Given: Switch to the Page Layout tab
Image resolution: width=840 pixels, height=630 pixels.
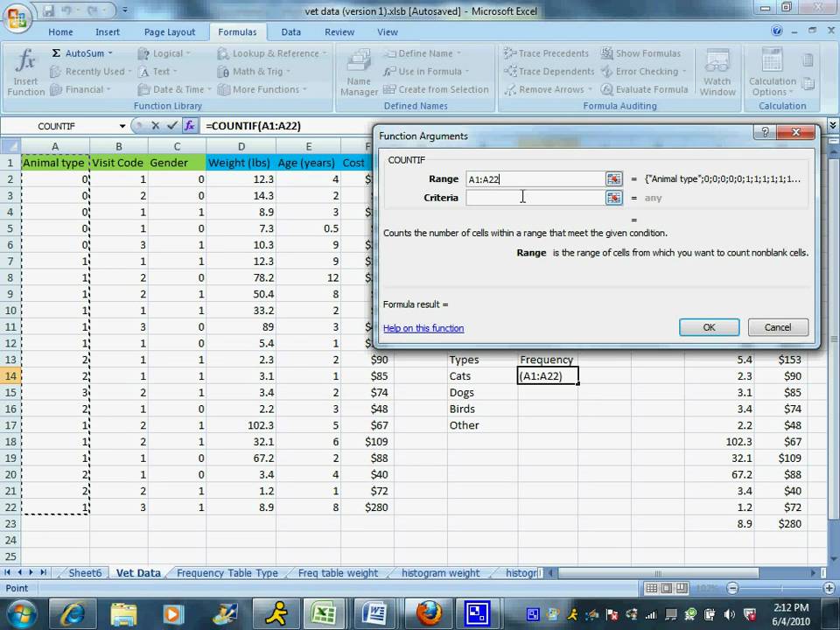Looking at the screenshot, I should 169,32.
